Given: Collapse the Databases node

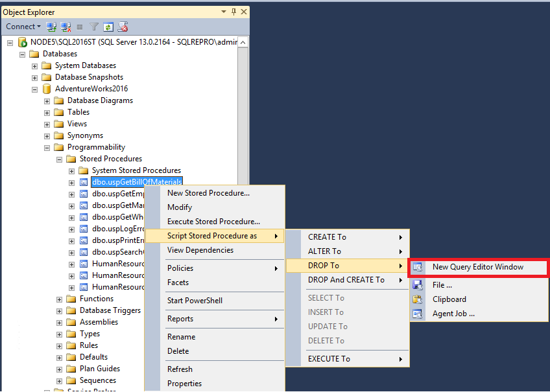Looking at the screenshot, I should pyautogui.click(x=23, y=54).
